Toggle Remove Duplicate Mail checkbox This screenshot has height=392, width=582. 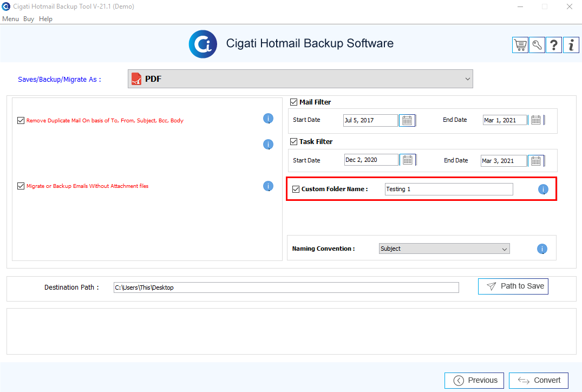(21, 120)
